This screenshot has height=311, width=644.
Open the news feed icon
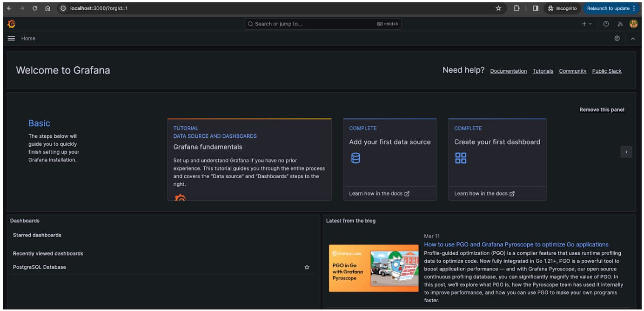(620, 24)
